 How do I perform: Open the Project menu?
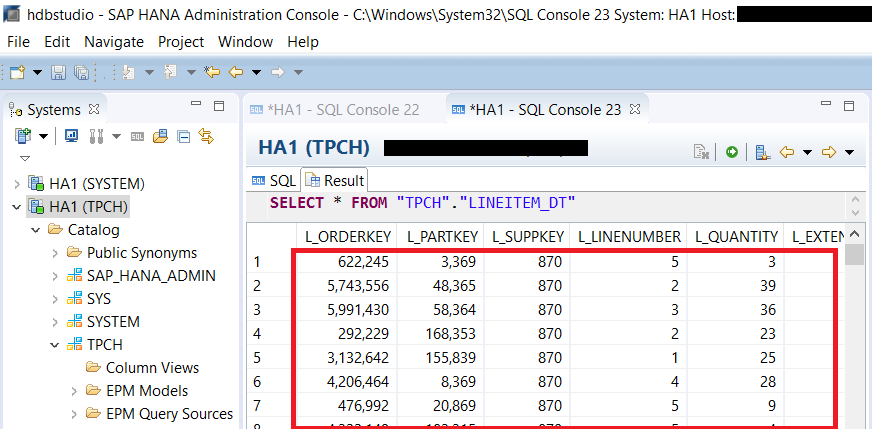(181, 42)
